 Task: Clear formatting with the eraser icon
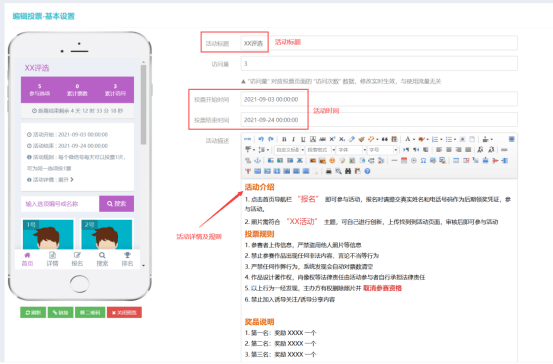coord(352,139)
